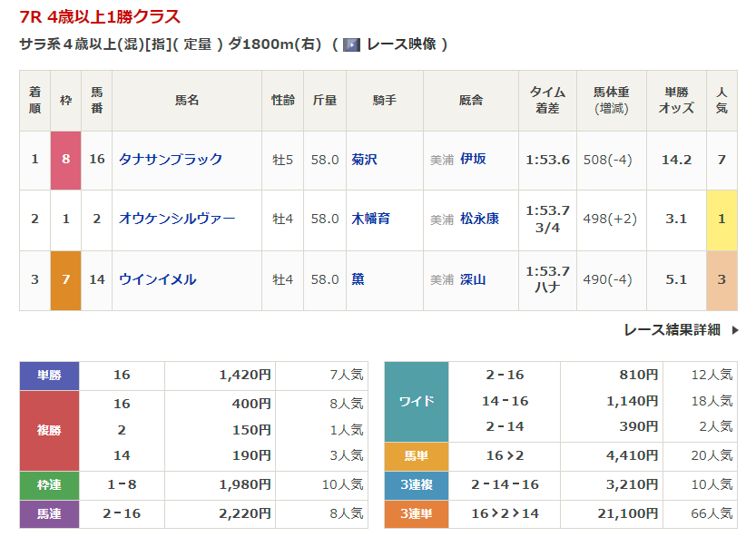Screen dimensions: 756x537
Task: Open jockey 菊沢 profile
Action: coord(364,160)
